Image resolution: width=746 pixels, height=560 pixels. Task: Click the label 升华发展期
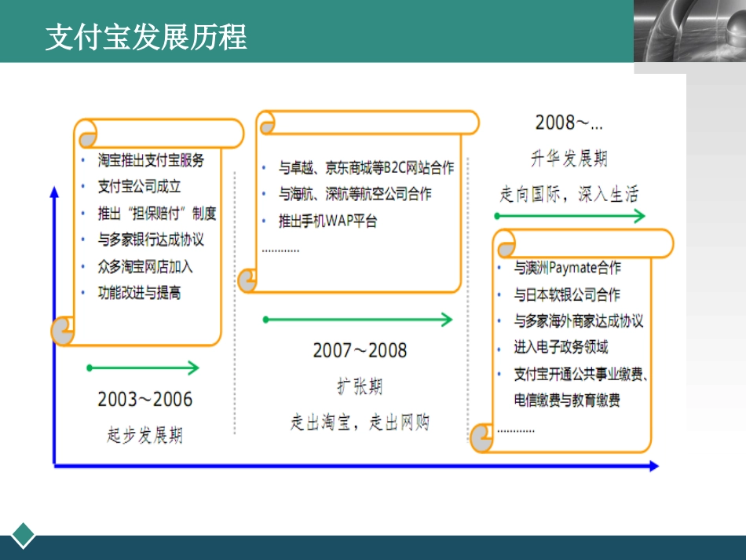pos(569,158)
